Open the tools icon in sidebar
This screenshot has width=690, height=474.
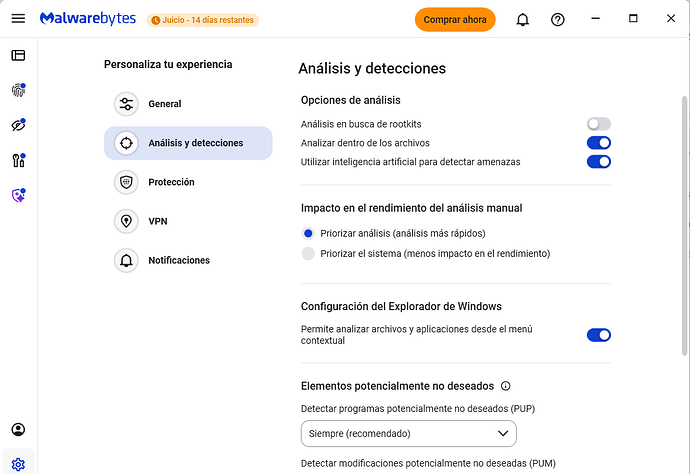click(18, 161)
